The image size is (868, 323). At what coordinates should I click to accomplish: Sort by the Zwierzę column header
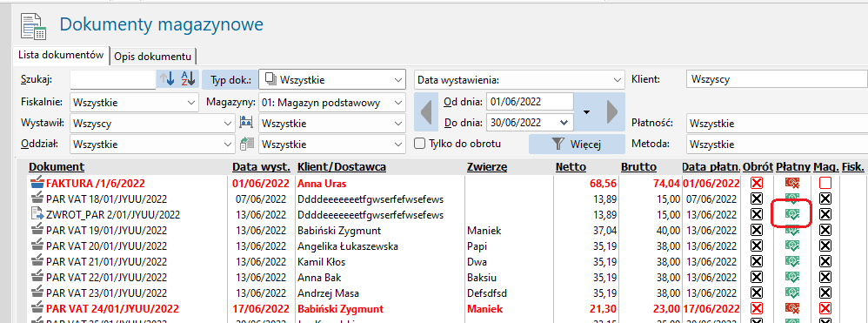(x=487, y=166)
